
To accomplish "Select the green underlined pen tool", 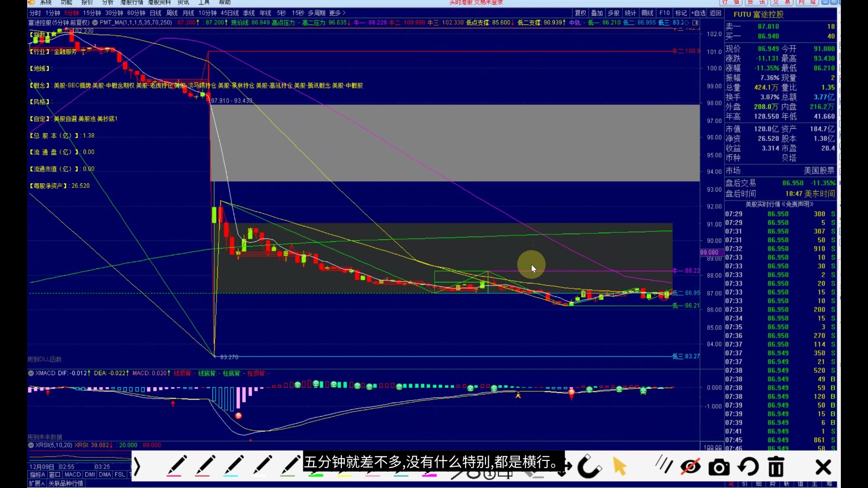I will tap(290, 466).
